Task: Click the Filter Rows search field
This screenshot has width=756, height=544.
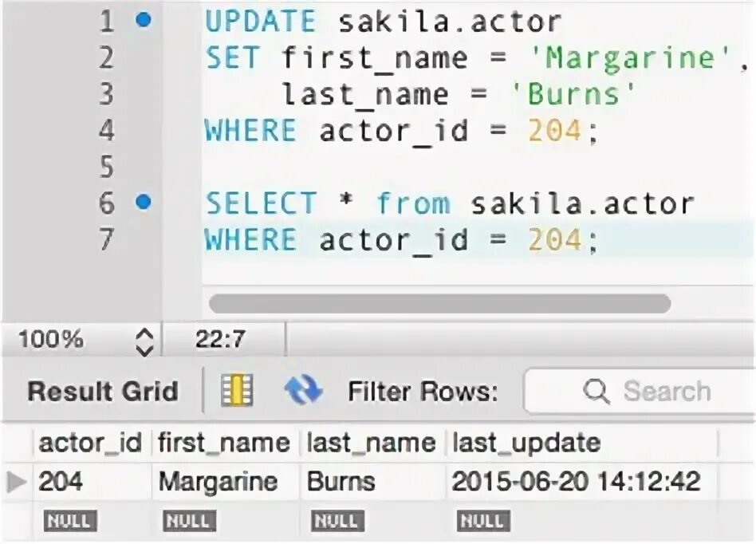Action: [x=640, y=391]
